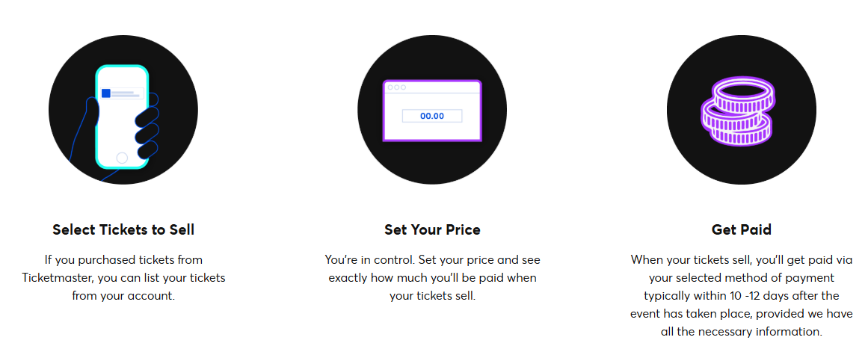Click the Get Paid heading
The width and height of the screenshot is (868, 352).
coord(741,229)
